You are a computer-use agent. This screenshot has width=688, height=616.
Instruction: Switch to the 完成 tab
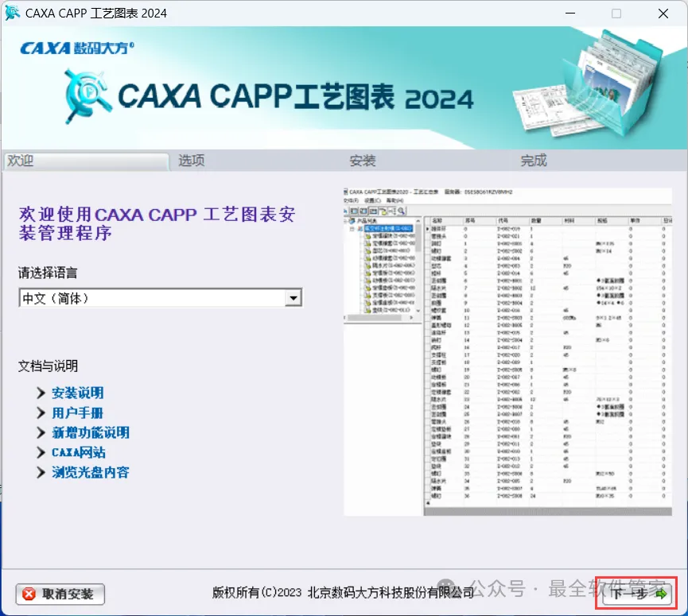click(x=534, y=161)
